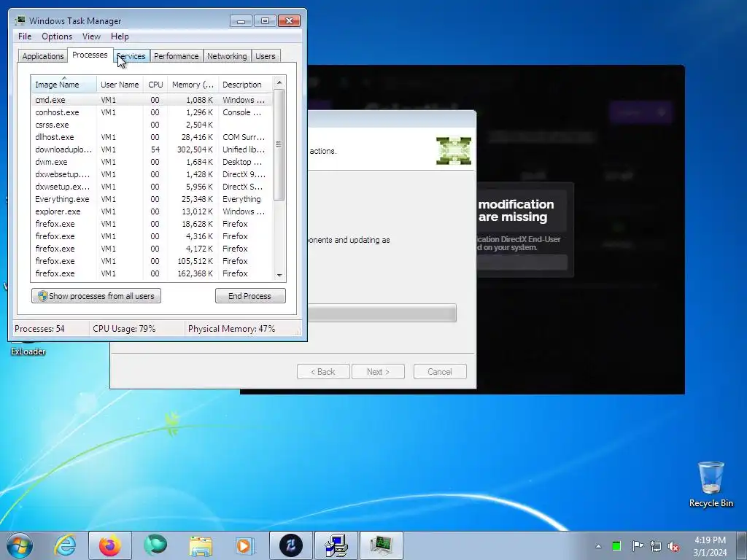Switch to the Networking tab
The height and width of the screenshot is (560, 747).
pyautogui.click(x=227, y=55)
